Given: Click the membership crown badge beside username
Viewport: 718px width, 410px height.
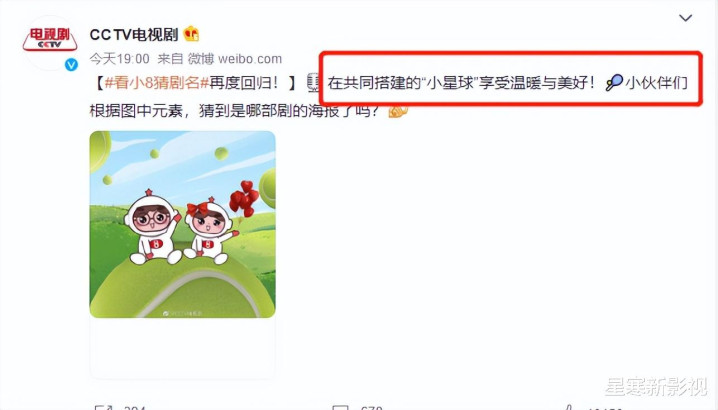Looking at the screenshot, I should (x=191, y=34).
